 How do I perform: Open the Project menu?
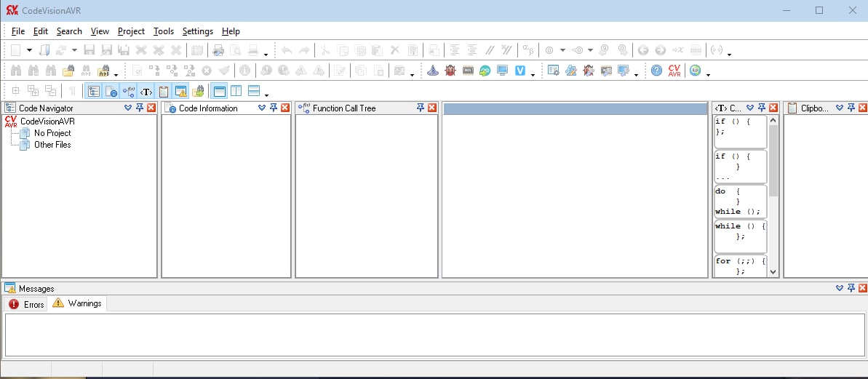[131, 31]
